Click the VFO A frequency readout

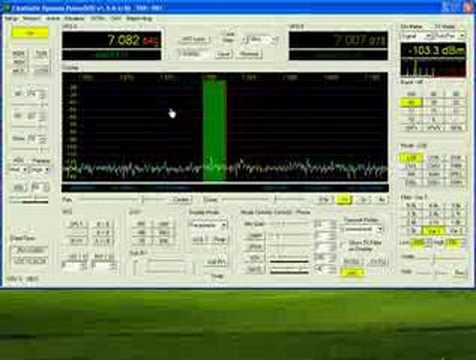(x=112, y=40)
